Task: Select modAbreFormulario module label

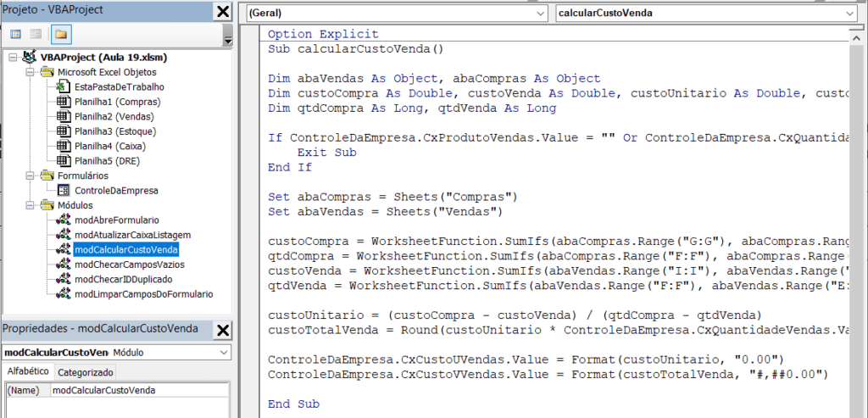Action: [x=116, y=220]
